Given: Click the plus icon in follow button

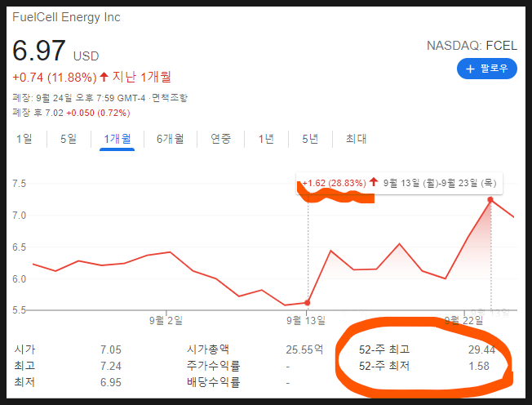Looking at the screenshot, I should tap(470, 69).
